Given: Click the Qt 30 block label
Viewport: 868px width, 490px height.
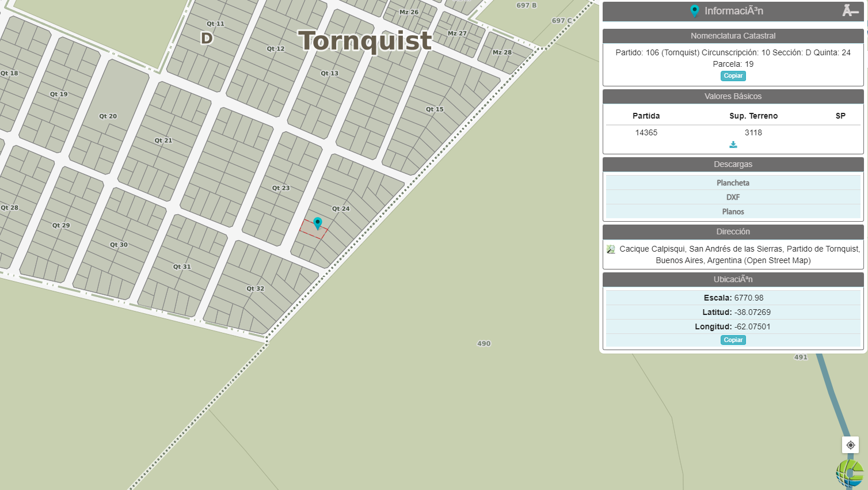Looking at the screenshot, I should click(119, 245).
